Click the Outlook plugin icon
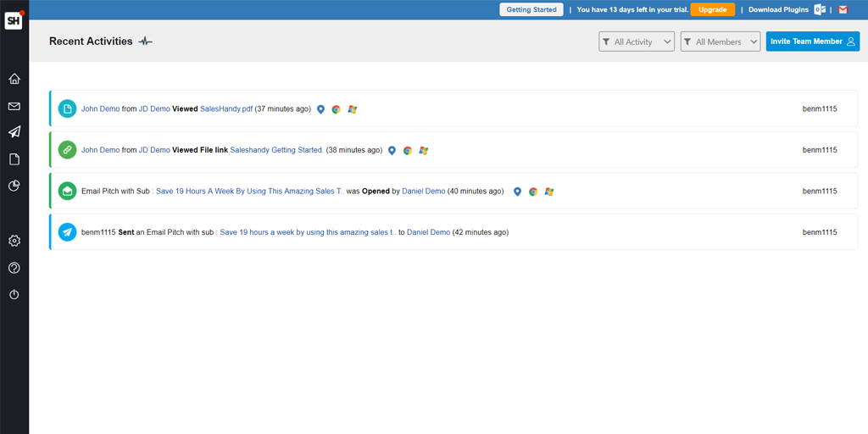This screenshot has width=868, height=434. tap(820, 9)
